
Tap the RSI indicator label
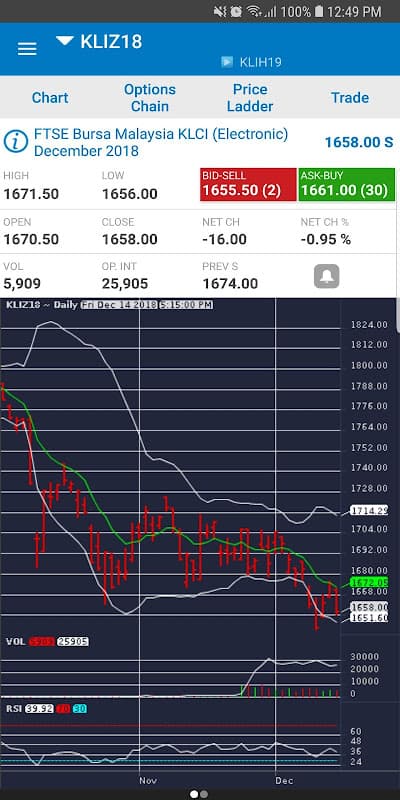(13, 709)
